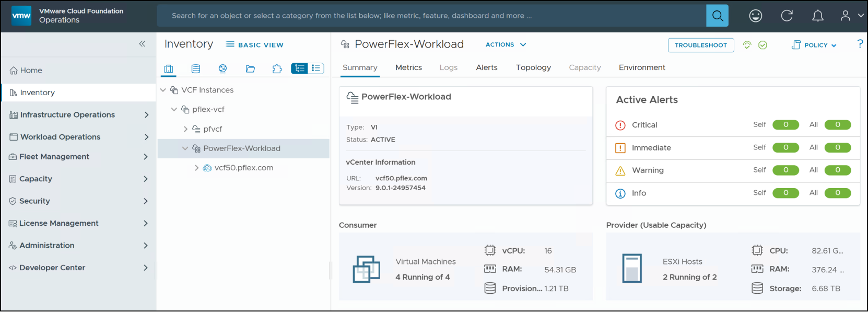Click the Info alert icon
The width and height of the screenshot is (868, 312).
pyautogui.click(x=620, y=193)
